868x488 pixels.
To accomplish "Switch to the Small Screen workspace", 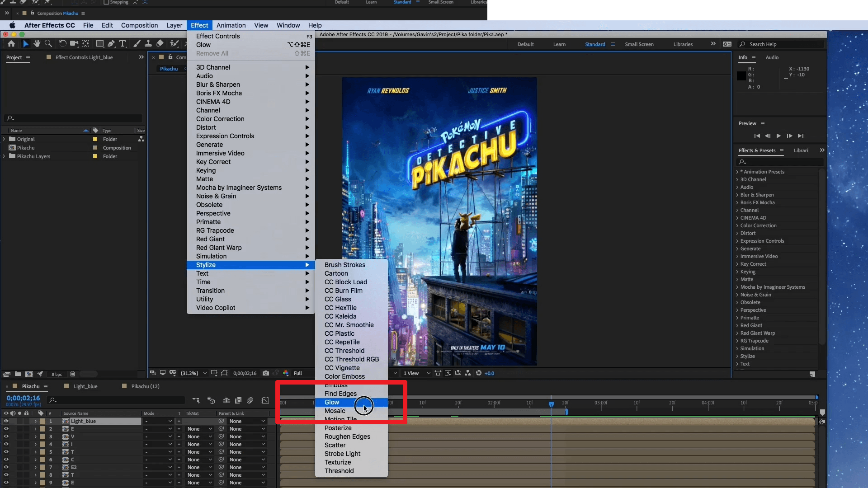I will tap(639, 44).
